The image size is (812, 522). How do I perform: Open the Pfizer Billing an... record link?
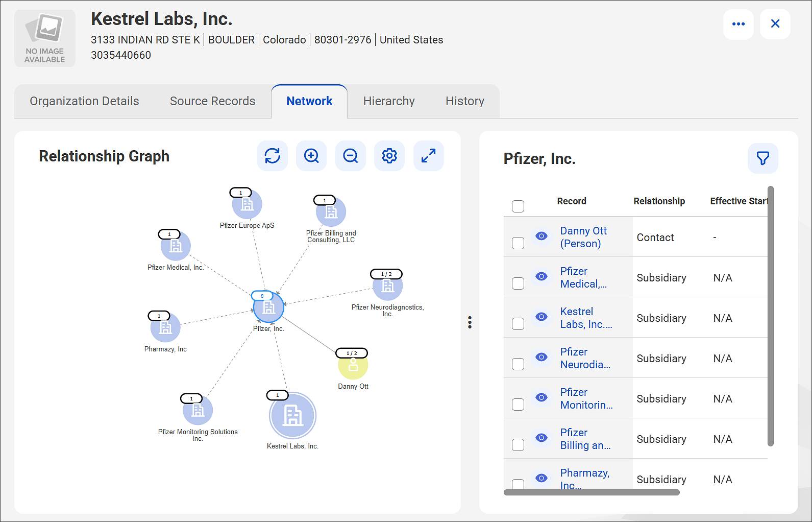[x=585, y=439]
